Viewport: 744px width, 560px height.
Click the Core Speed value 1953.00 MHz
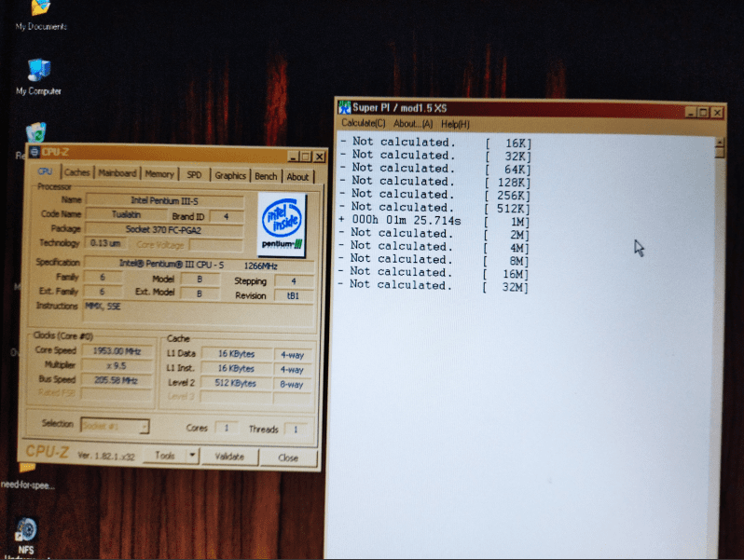117,351
